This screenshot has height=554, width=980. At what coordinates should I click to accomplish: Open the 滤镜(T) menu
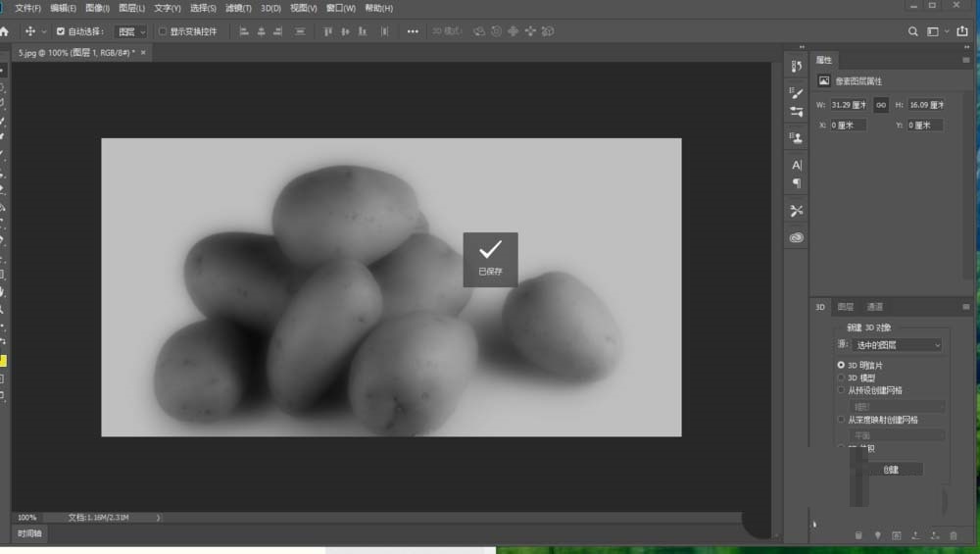(238, 8)
